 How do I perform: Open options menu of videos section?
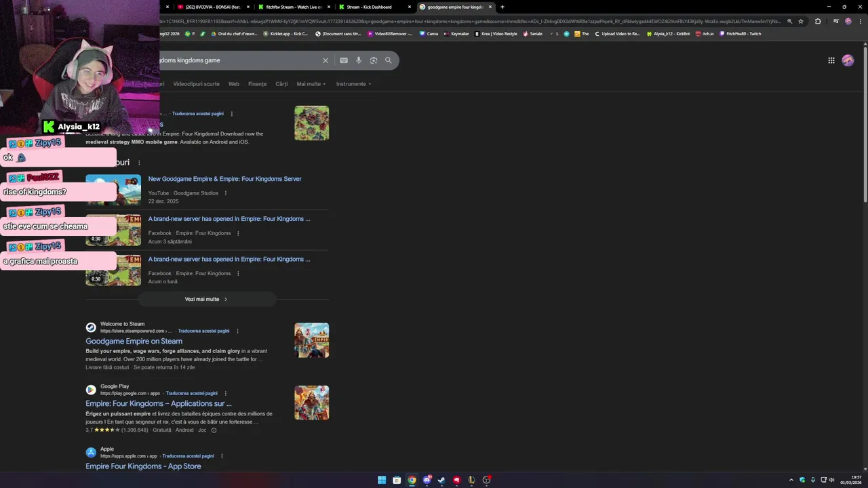click(x=139, y=163)
